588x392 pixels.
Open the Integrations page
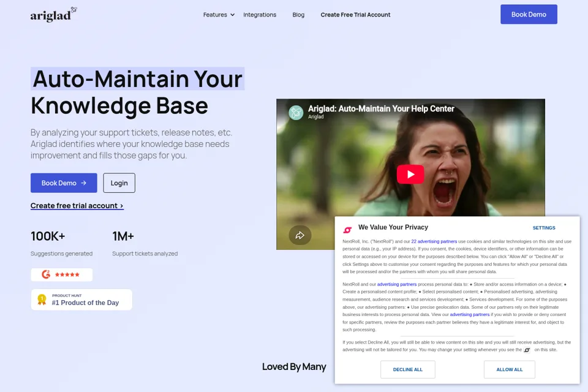click(x=260, y=15)
